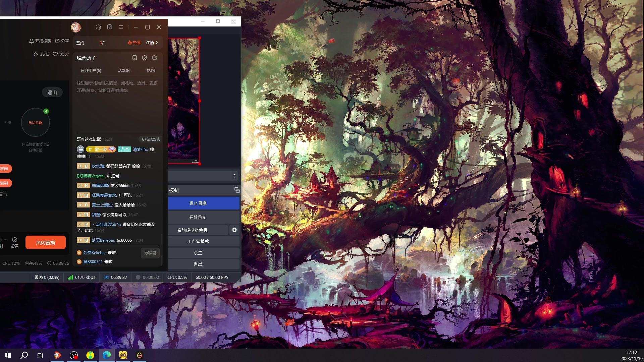Screen dimensions: 644x362
Task: Click username 清梦牢o in chat
Action: [141, 149]
